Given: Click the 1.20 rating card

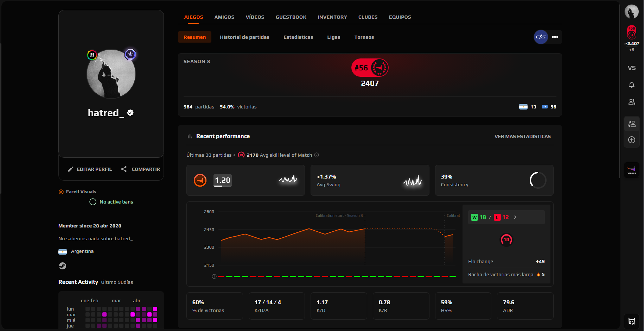Looking at the screenshot, I should pyautogui.click(x=246, y=180).
